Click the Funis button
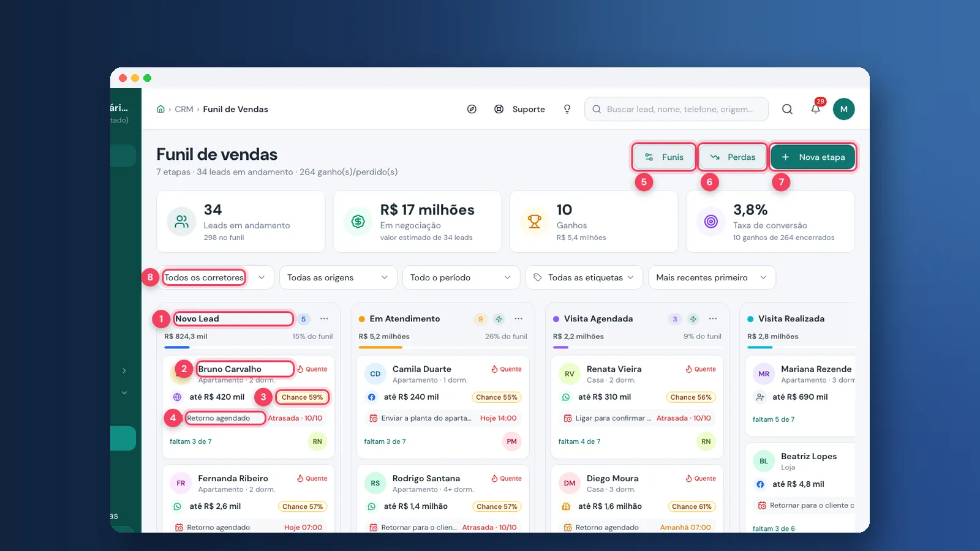980x551 pixels. 664,157
